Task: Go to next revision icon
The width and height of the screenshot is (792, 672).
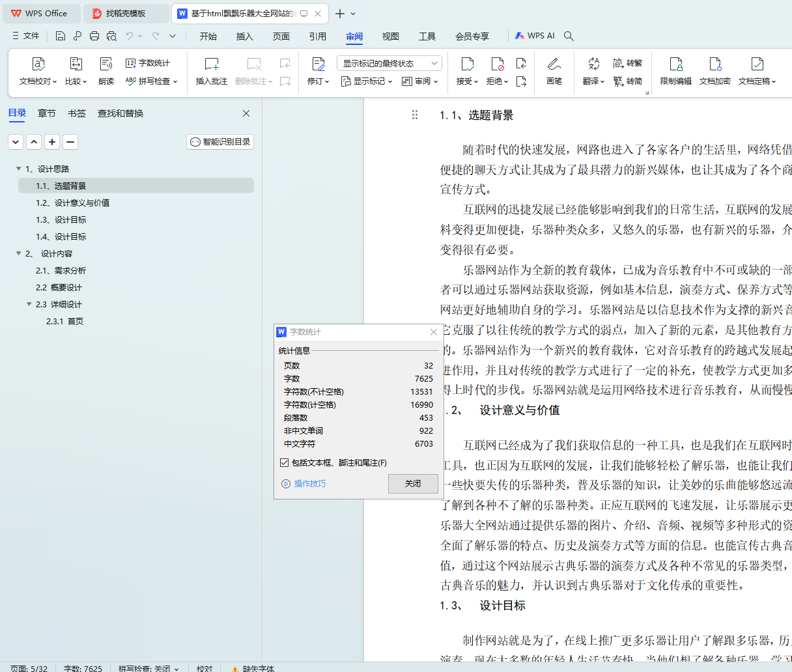Action: pos(521,81)
